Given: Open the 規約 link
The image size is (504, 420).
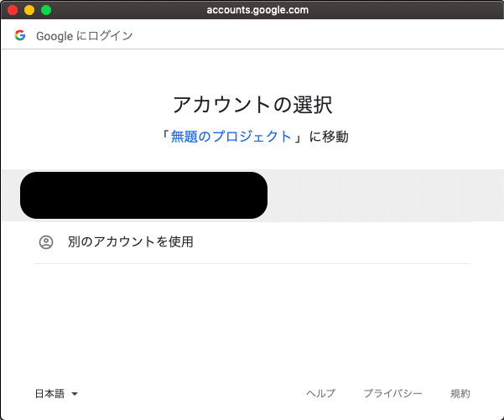Looking at the screenshot, I should click(x=460, y=393).
